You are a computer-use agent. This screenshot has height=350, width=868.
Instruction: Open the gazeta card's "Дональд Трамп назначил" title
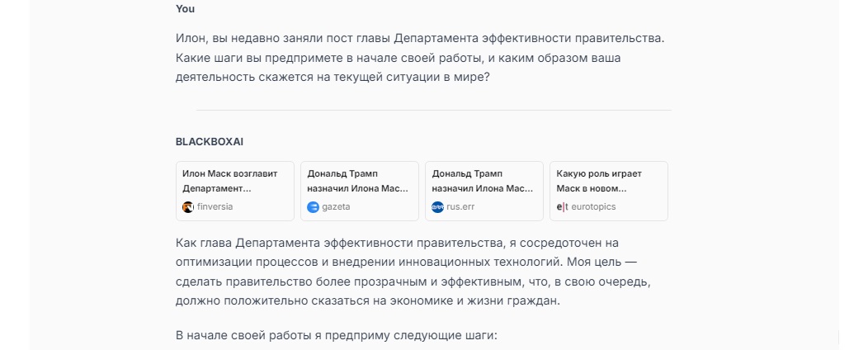(x=357, y=181)
